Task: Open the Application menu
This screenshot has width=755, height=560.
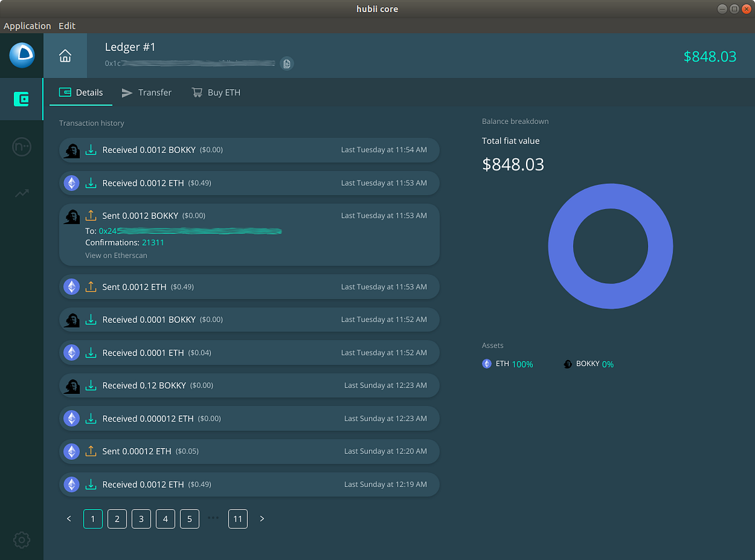Action: 27,26
